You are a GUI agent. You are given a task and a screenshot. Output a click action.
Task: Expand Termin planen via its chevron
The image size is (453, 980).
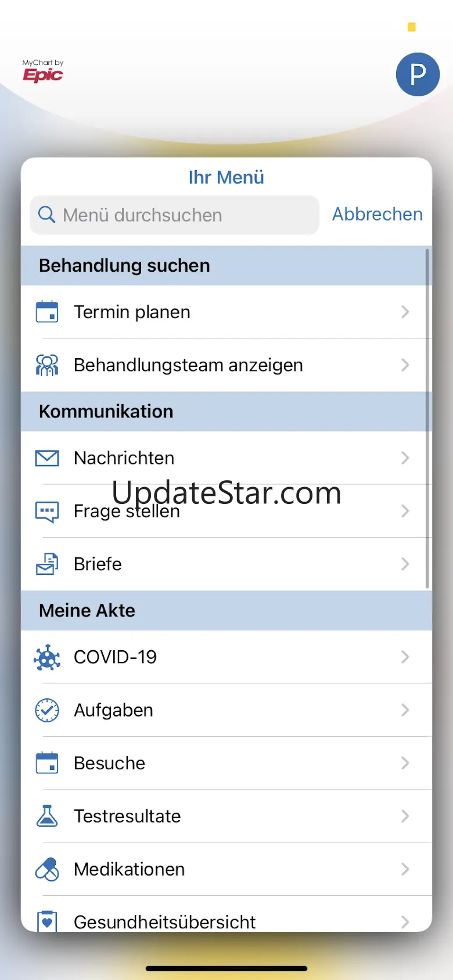click(405, 312)
